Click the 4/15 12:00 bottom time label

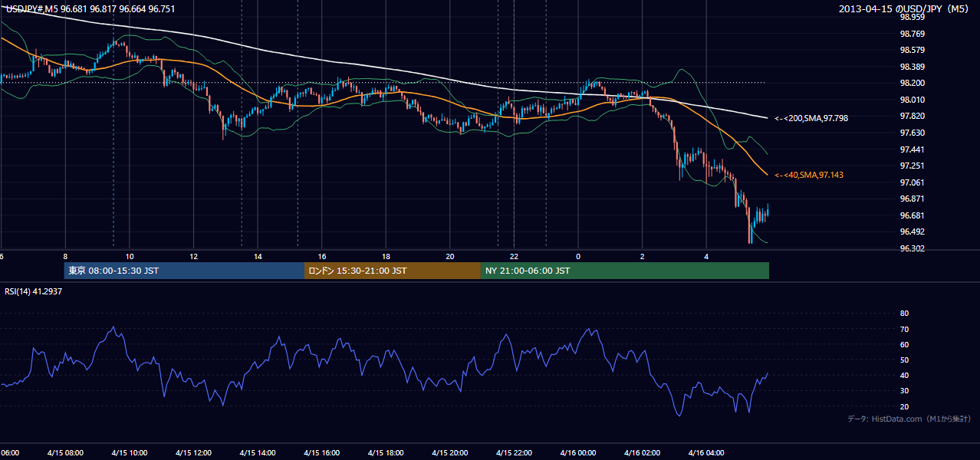click(x=193, y=452)
